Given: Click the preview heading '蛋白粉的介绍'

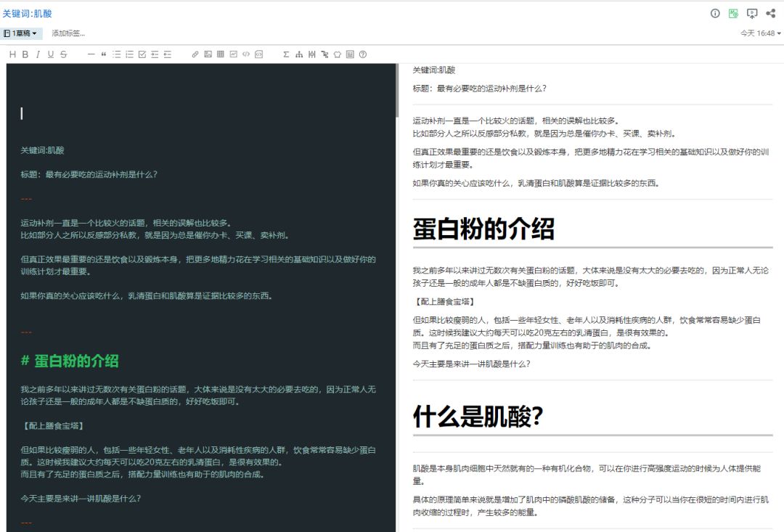Looking at the screenshot, I should click(483, 229).
